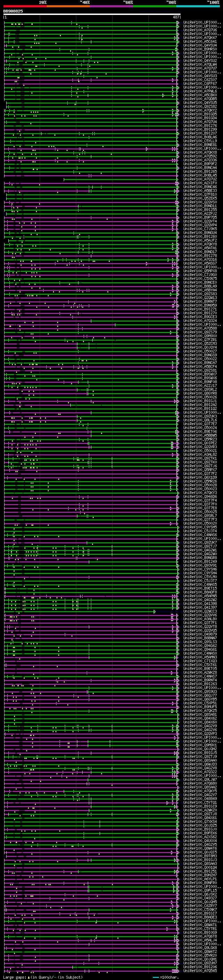Click the orange ~40% identity legend segment
This screenshot has height=980, width=223.
pyautogui.click(x=68, y=7)
